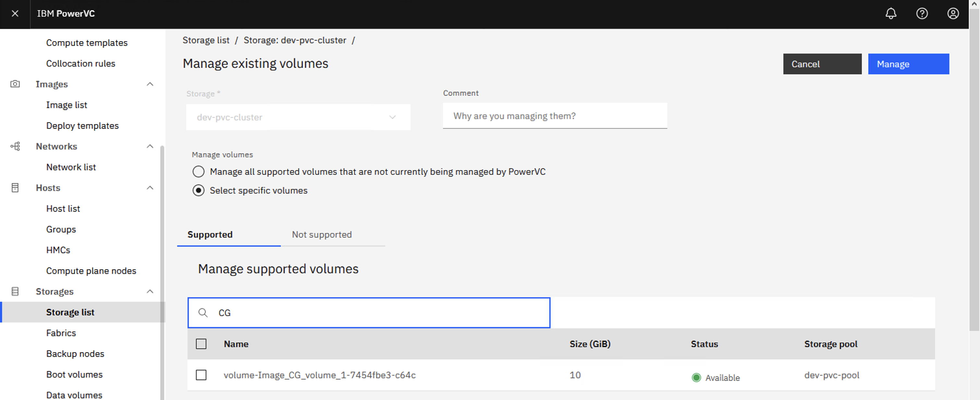Open Fabrics in sidebar

click(61, 333)
